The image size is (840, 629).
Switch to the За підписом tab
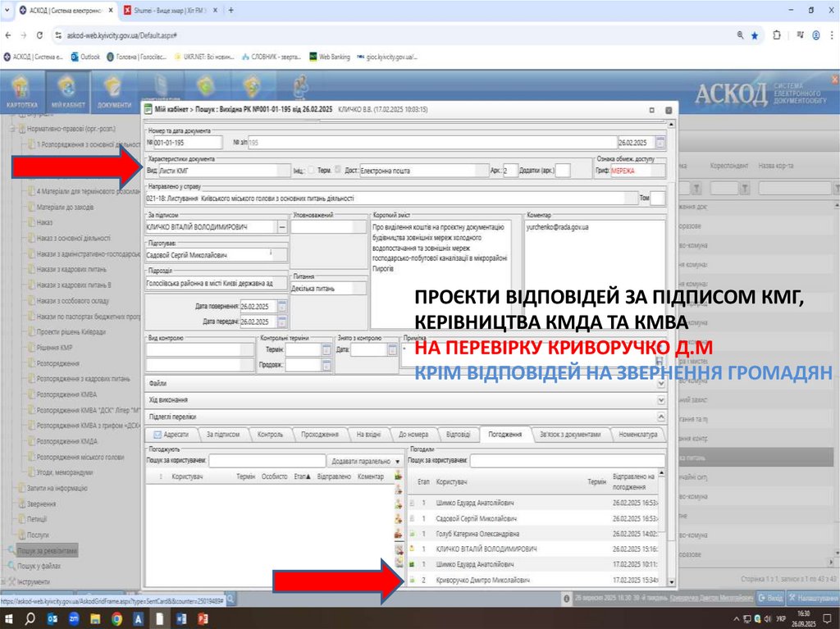223,435
